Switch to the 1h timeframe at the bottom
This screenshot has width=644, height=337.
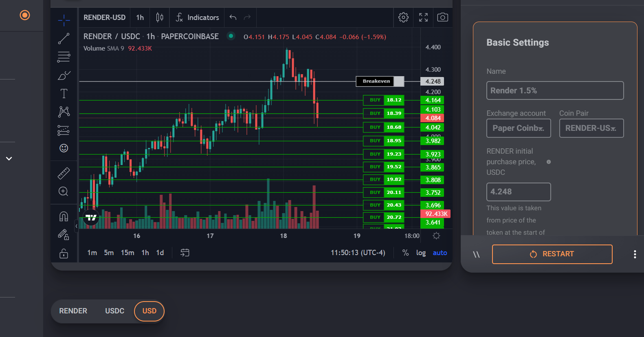(x=145, y=253)
